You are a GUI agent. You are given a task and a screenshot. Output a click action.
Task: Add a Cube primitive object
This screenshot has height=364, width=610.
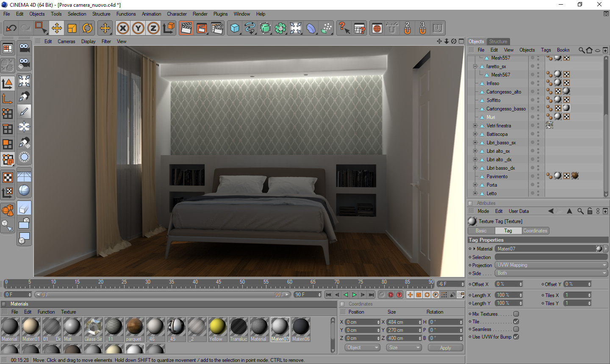coord(235,28)
